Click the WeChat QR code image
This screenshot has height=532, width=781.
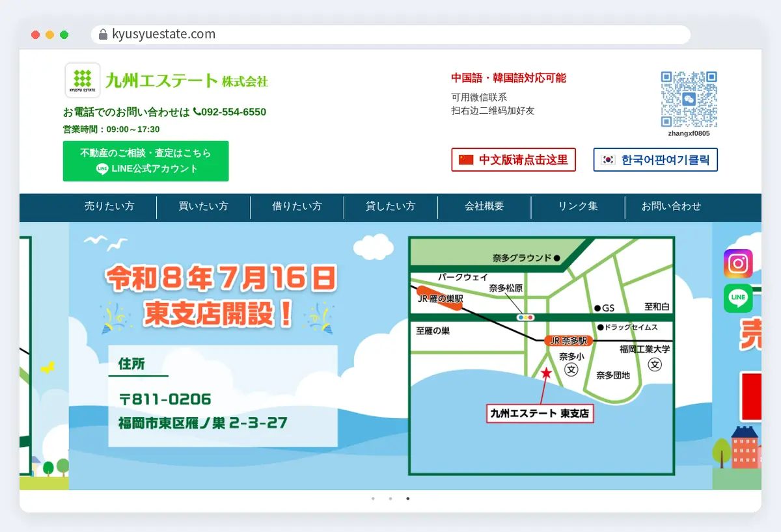tap(689, 100)
